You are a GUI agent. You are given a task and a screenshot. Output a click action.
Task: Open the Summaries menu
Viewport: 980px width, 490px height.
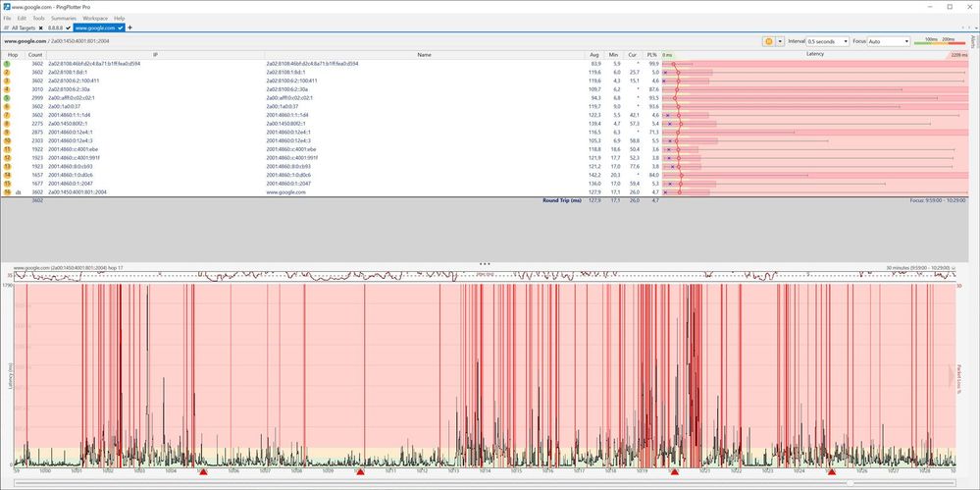(x=64, y=18)
